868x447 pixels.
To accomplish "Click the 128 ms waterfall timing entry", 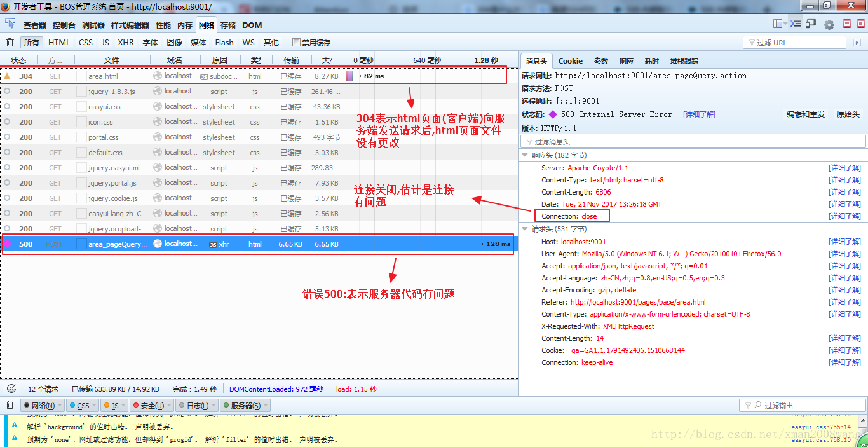I will (494, 244).
